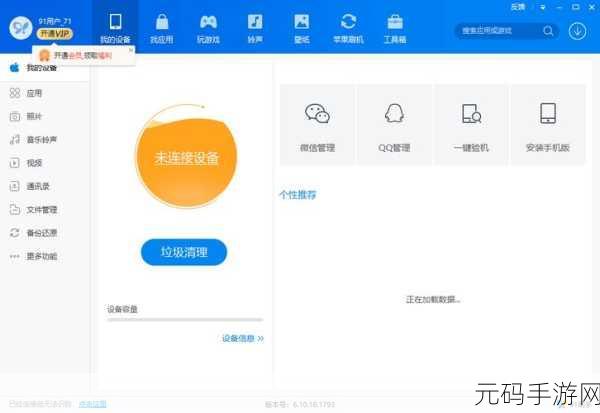The image size is (600, 413).
Task: Open the 工具箱 toolbox tab
Action: pos(395,28)
